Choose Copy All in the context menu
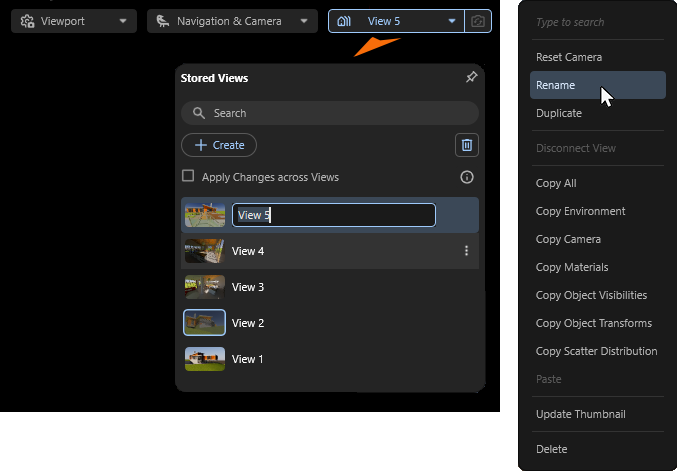The height and width of the screenshot is (472, 677). click(598, 183)
